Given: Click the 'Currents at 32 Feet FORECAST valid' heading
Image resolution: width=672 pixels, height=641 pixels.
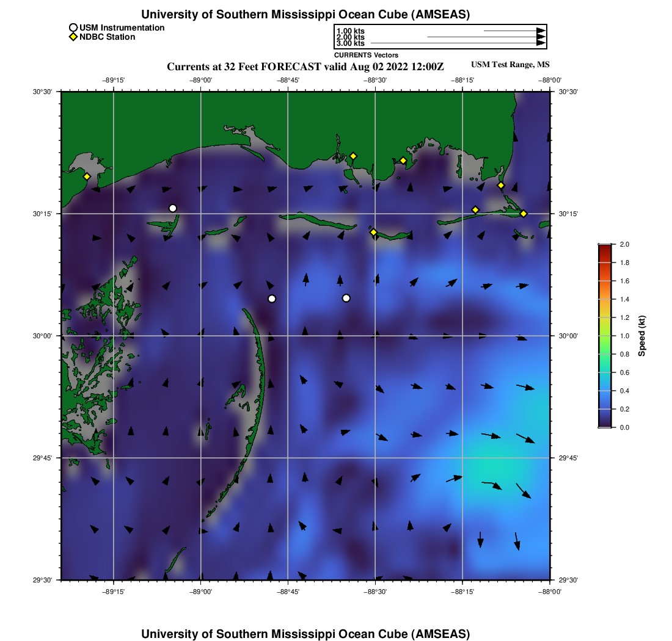Looking at the screenshot, I should coord(257,67).
